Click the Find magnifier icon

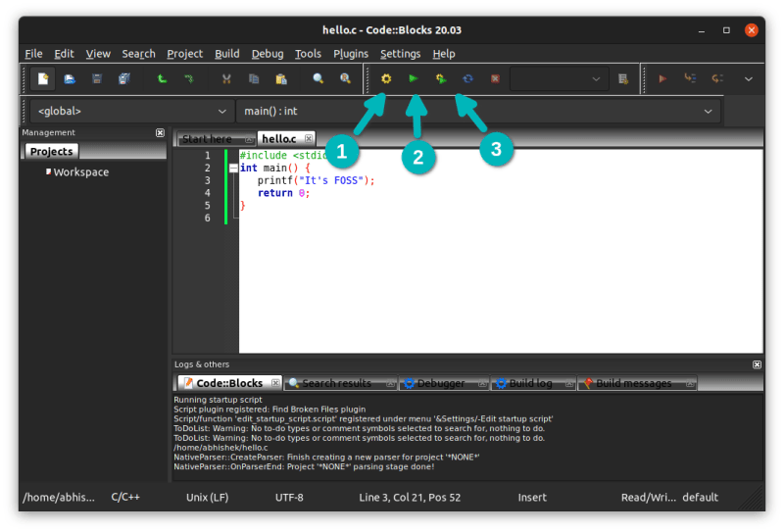point(318,78)
